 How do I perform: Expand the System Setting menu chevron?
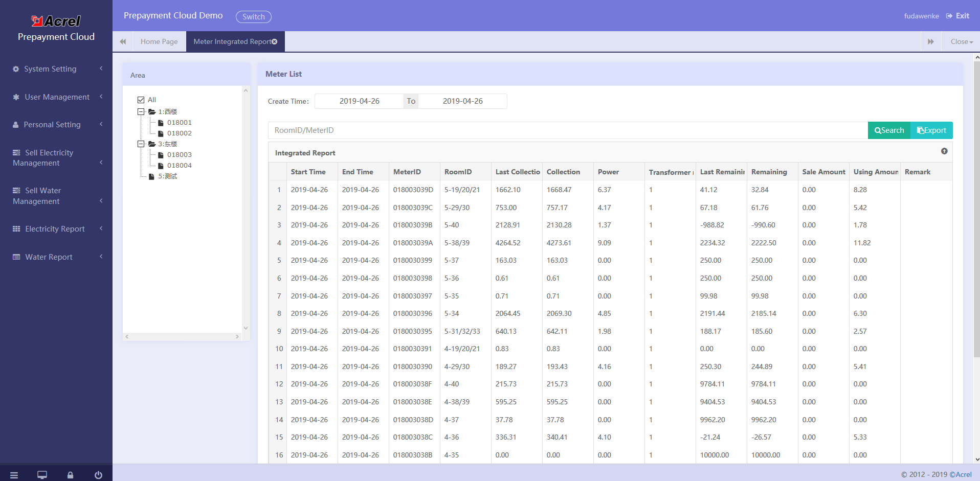coord(101,68)
